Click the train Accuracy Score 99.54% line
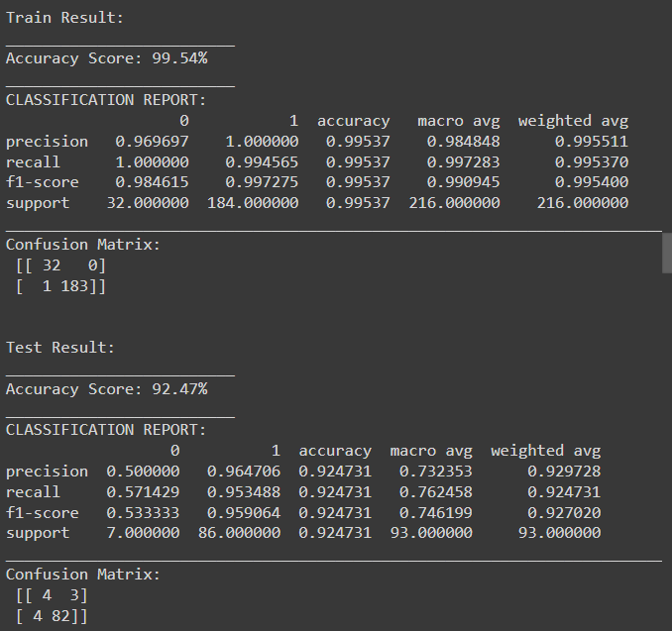672x631 pixels. pyautogui.click(x=107, y=58)
